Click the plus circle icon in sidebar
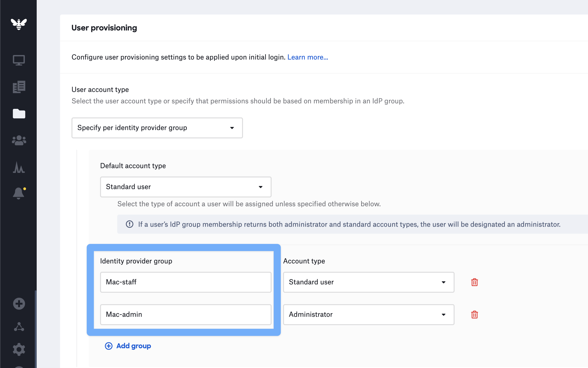This screenshot has height=368, width=588. [x=19, y=304]
